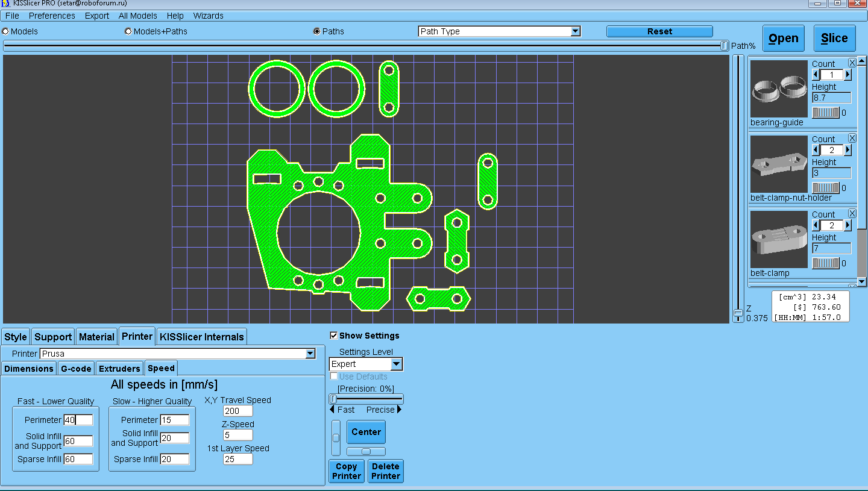
Task: Increase bearing-guide count with right arrow
Action: (848, 75)
